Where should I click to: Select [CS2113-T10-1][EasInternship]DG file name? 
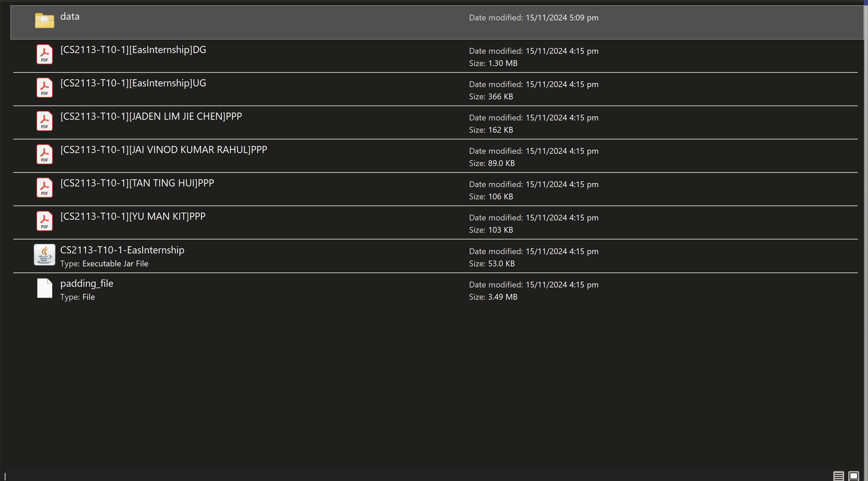point(133,50)
